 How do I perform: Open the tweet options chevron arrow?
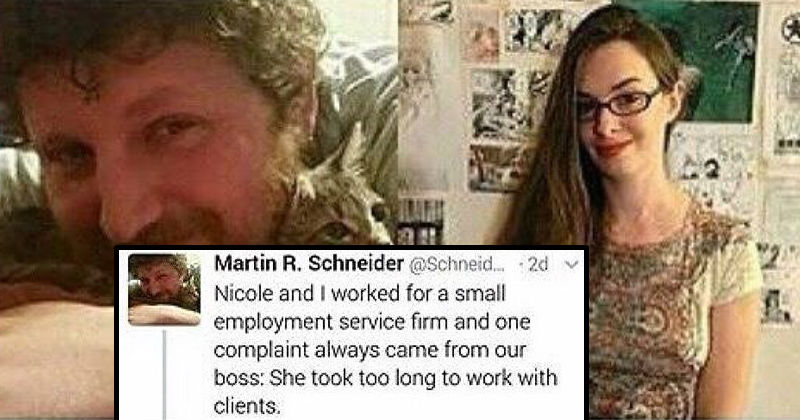pyautogui.click(x=572, y=265)
